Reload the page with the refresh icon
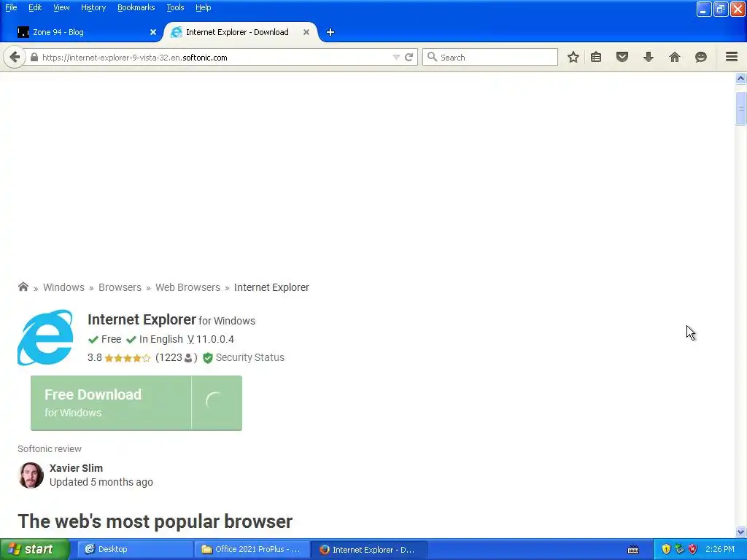 (x=409, y=57)
